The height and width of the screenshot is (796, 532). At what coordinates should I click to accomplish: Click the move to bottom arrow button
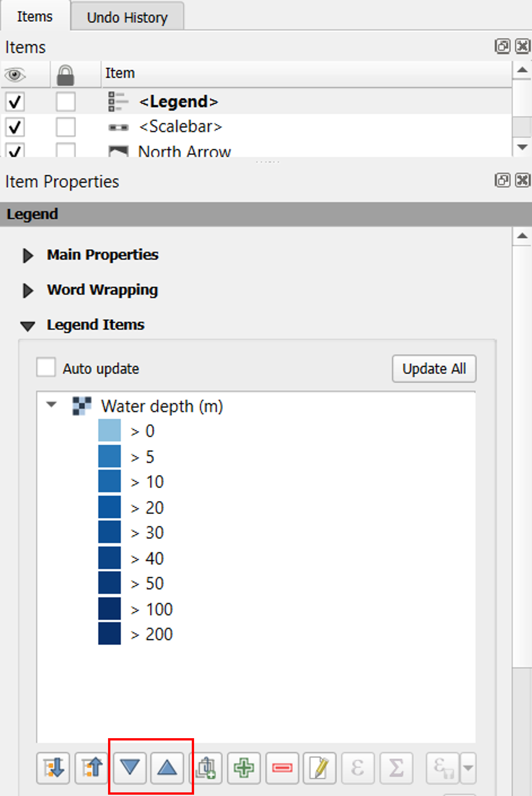coord(53,767)
